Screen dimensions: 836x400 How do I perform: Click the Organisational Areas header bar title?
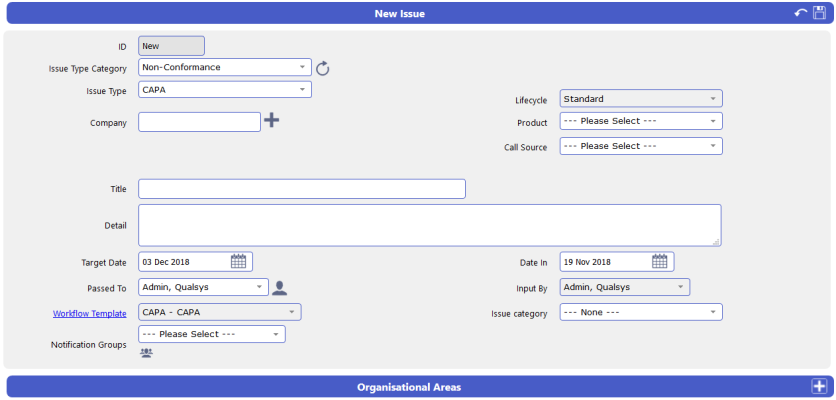click(409, 387)
